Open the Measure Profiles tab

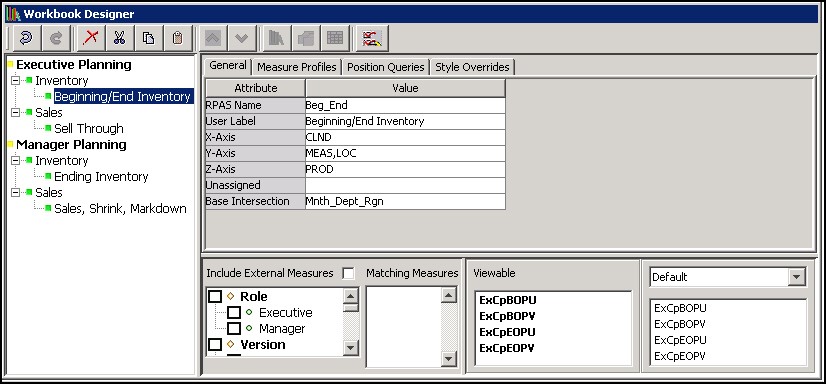point(297,67)
